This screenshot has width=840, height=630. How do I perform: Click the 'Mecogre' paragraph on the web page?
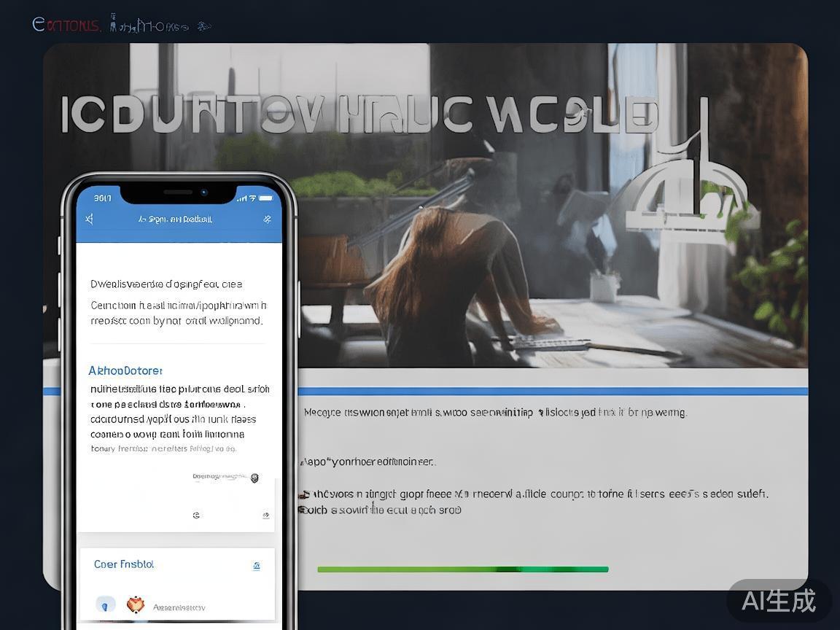[x=494, y=413]
